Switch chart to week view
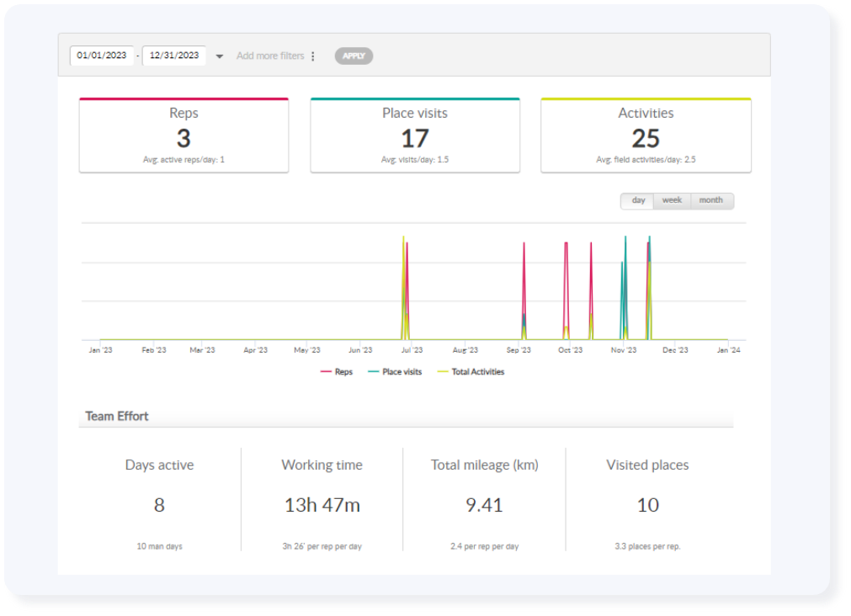This screenshot has height=616, width=851. click(672, 201)
